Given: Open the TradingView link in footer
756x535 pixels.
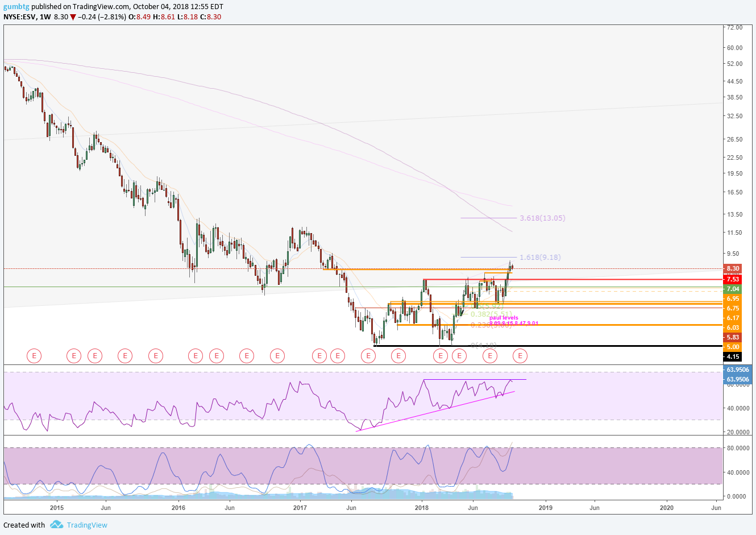Looking at the screenshot, I should [87, 525].
